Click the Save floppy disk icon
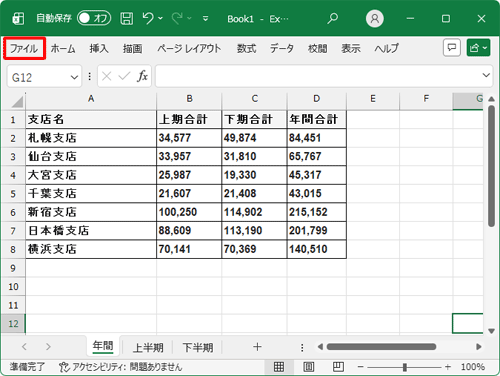 (x=126, y=18)
